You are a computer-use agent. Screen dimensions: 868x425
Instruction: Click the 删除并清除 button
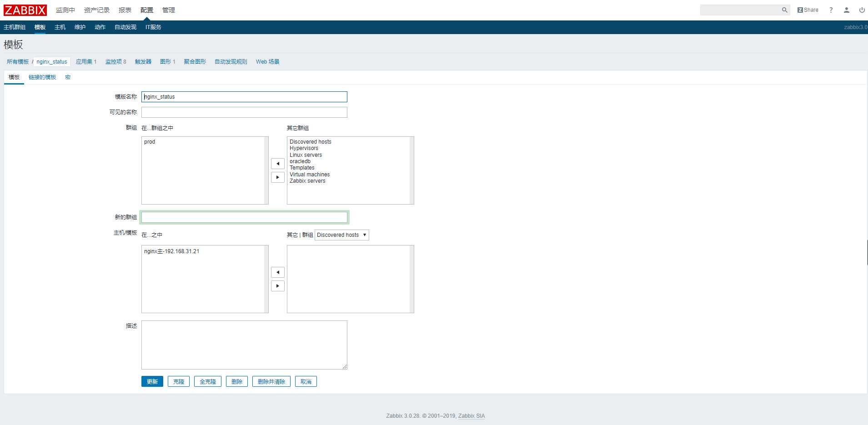271,382
